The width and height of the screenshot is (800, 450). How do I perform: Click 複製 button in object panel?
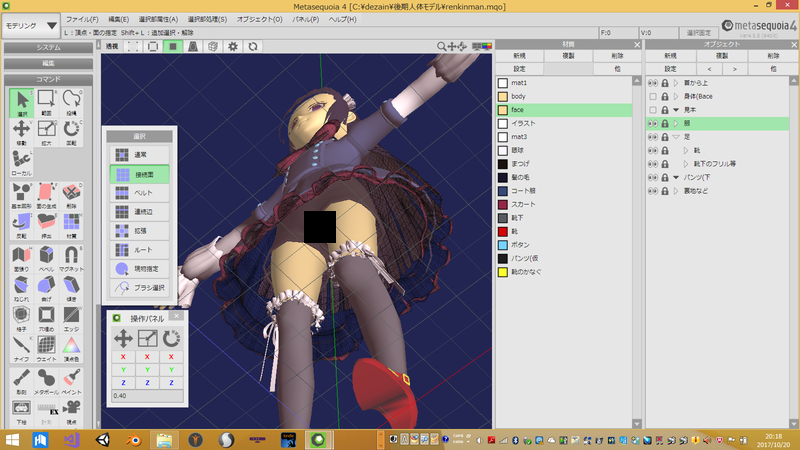click(721, 56)
